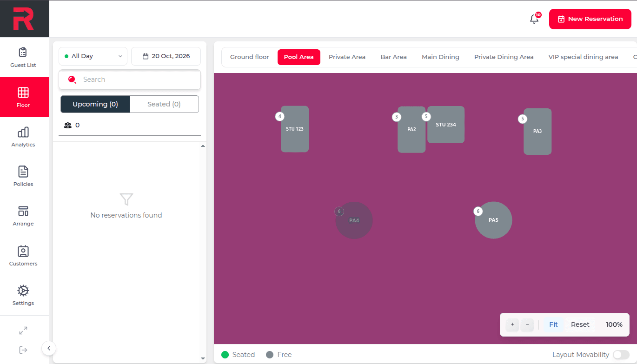Image resolution: width=637 pixels, height=364 pixels.
Task: Click the logout icon
Action: click(23, 350)
